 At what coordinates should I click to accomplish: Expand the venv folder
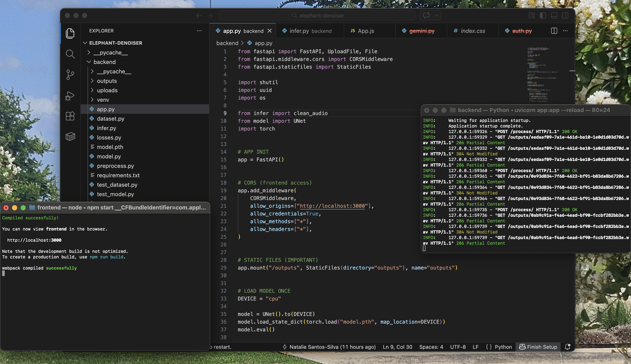(x=103, y=100)
